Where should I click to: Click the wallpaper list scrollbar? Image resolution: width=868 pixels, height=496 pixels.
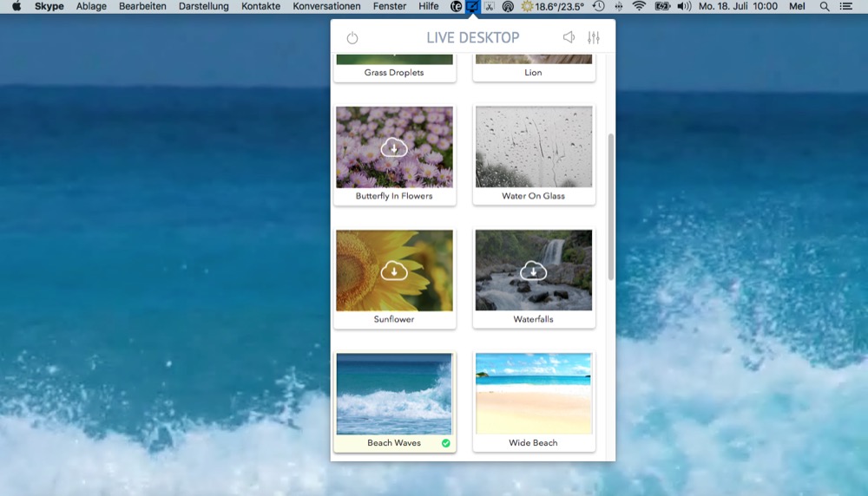(x=611, y=206)
